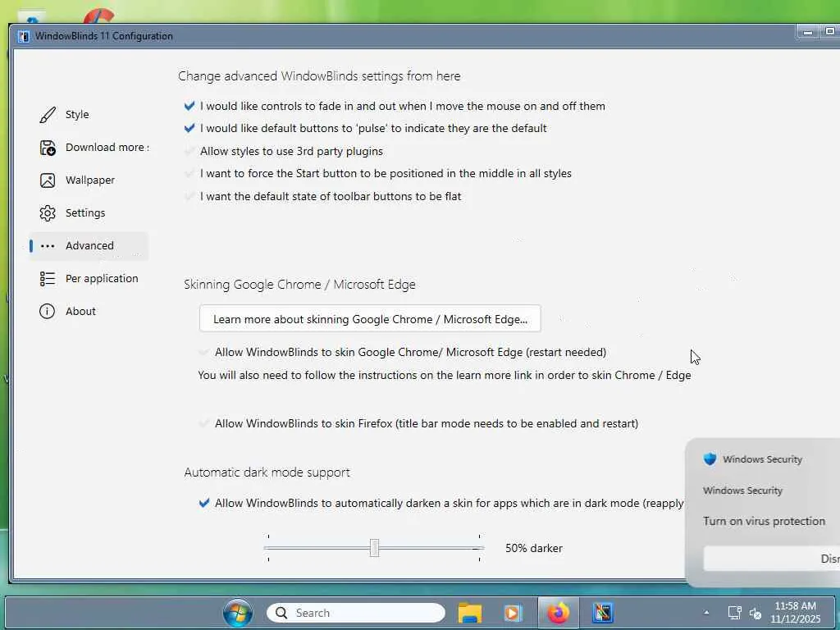Viewport: 840px width, 630px height.
Task: Click the darkness slider thumb
Action: coord(374,548)
